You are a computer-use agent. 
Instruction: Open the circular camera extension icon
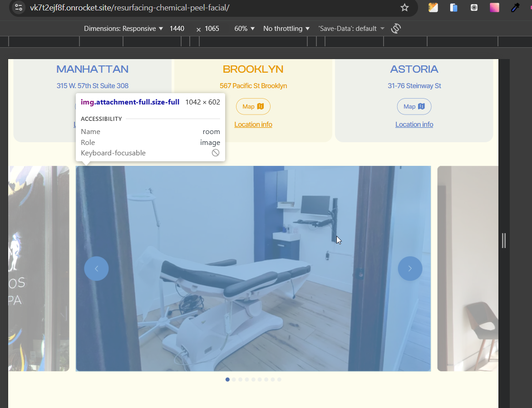[474, 7]
